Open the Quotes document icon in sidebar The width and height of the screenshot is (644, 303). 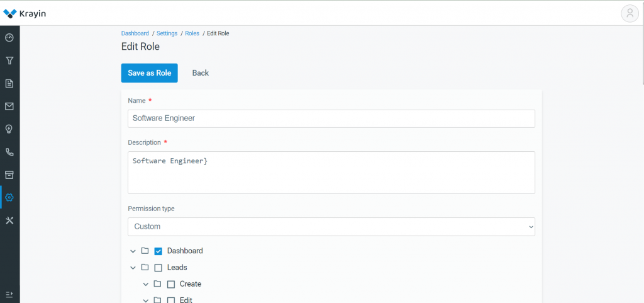[x=9, y=83]
